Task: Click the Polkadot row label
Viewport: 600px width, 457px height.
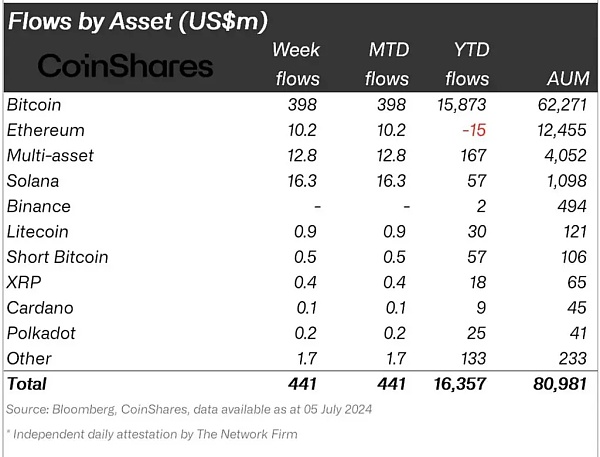Action: pos(41,333)
